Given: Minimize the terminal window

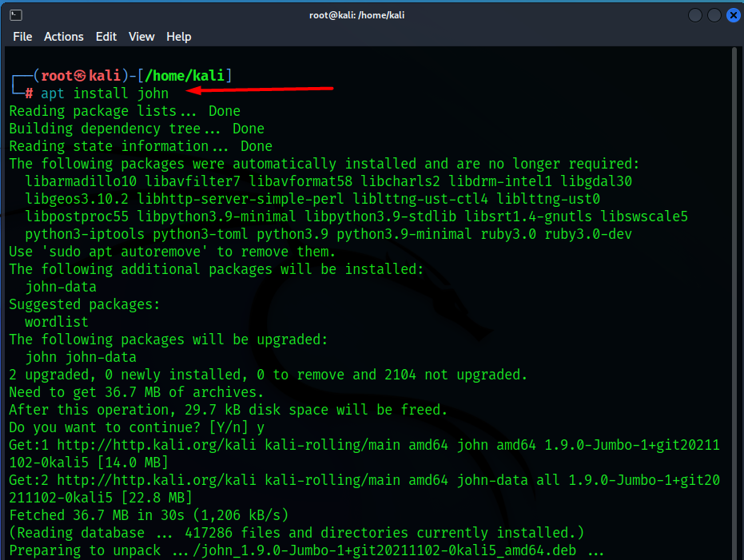Looking at the screenshot, I should (x=695, y=15).
